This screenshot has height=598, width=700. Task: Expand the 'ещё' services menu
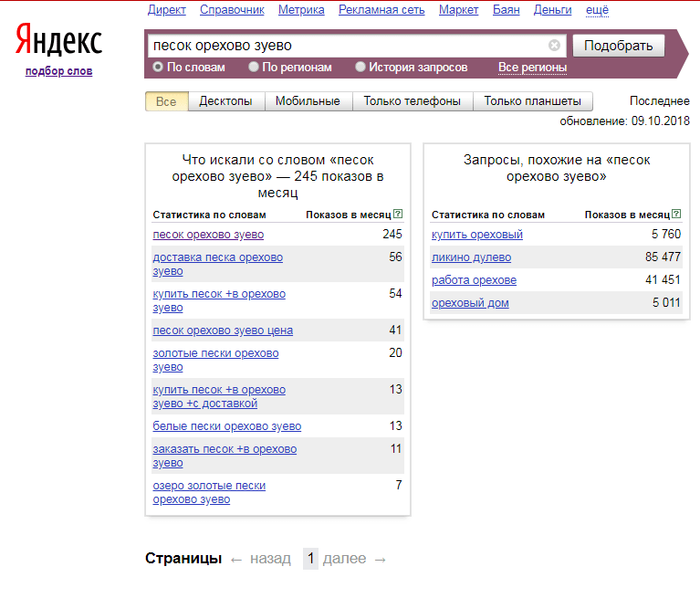click(x=597, y=10)
